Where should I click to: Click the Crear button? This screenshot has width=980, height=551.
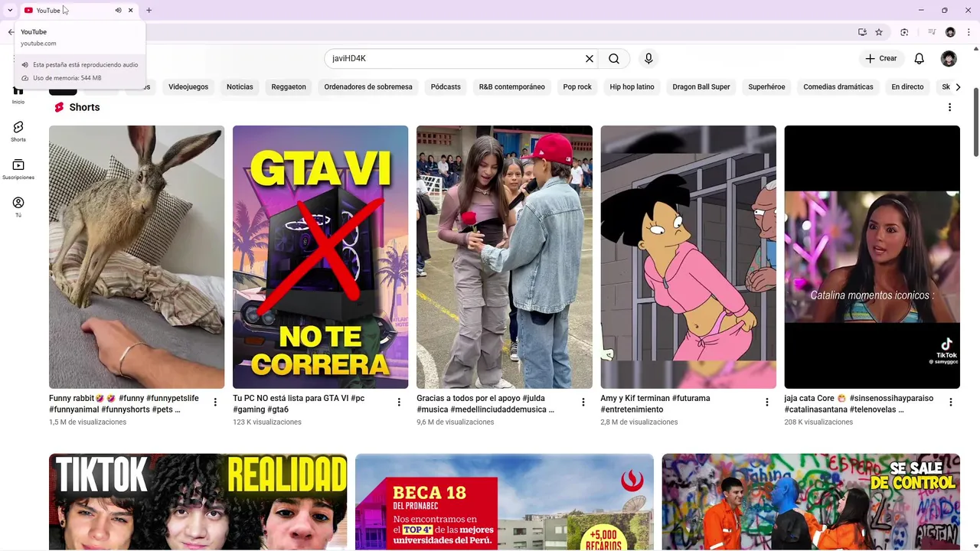pyautogui.click(x=880, y=58)
